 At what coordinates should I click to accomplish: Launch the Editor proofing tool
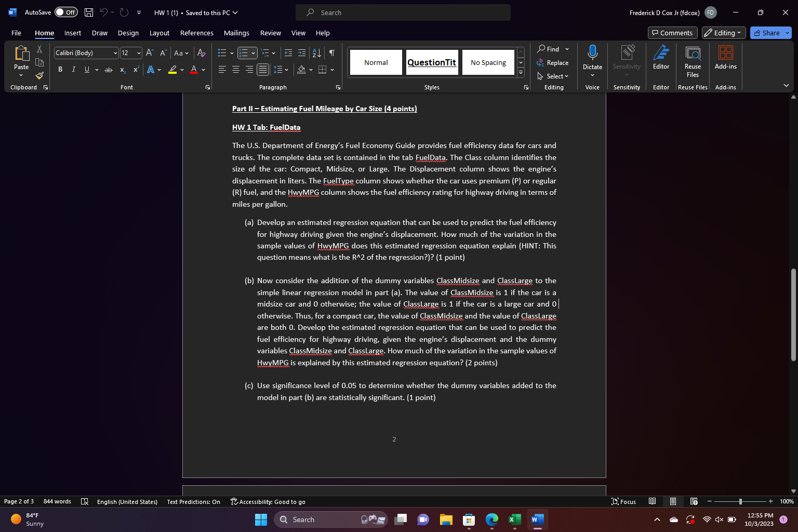(661, 57)
